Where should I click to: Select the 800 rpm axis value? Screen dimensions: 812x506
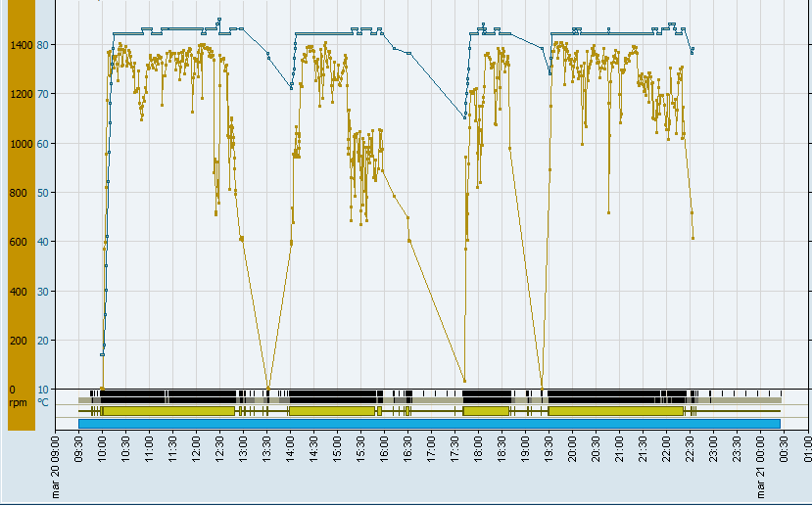click(19, 193)
